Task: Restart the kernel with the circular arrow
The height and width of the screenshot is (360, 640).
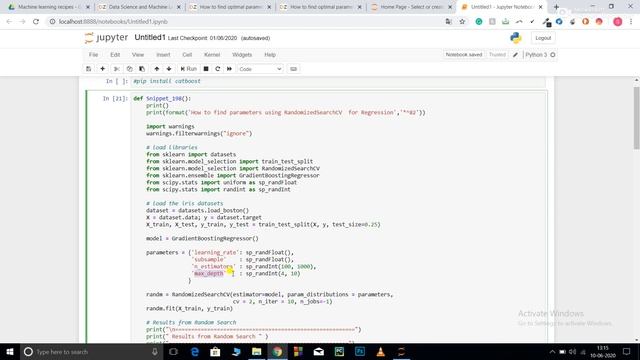Action: click(218, 69)
